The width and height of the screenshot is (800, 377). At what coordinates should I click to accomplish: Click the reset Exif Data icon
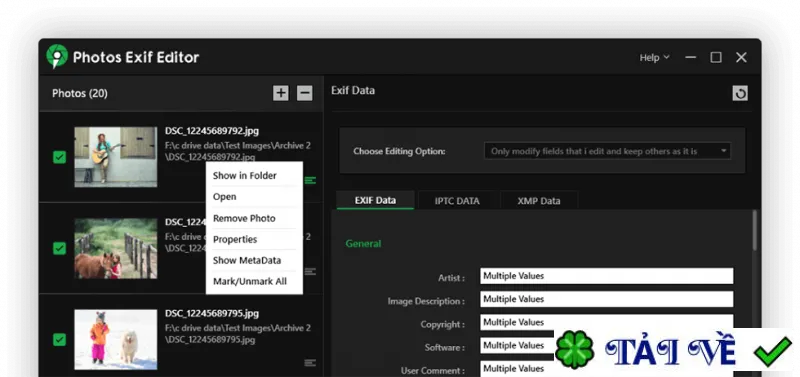(x=740, y=93)
